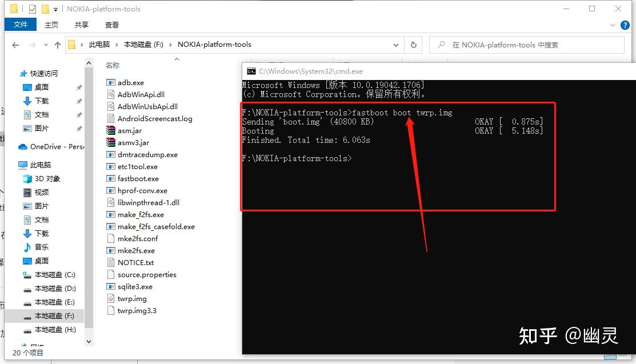This screenshot has height=364, width=636.
Task: Expand the ribbon chevron
Action: coord(612,25)
